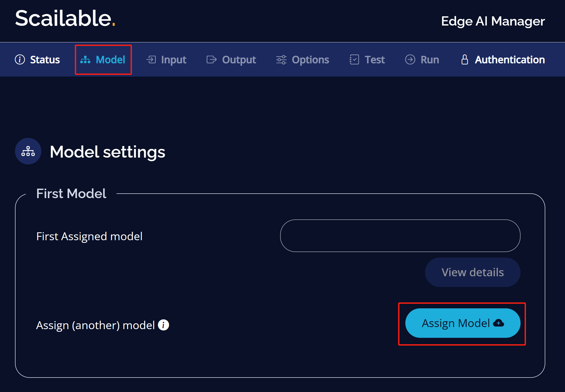Screen dimensions: 565x392
Task: Click the Run circled arrow icon
Action: (x=410, y=59)
